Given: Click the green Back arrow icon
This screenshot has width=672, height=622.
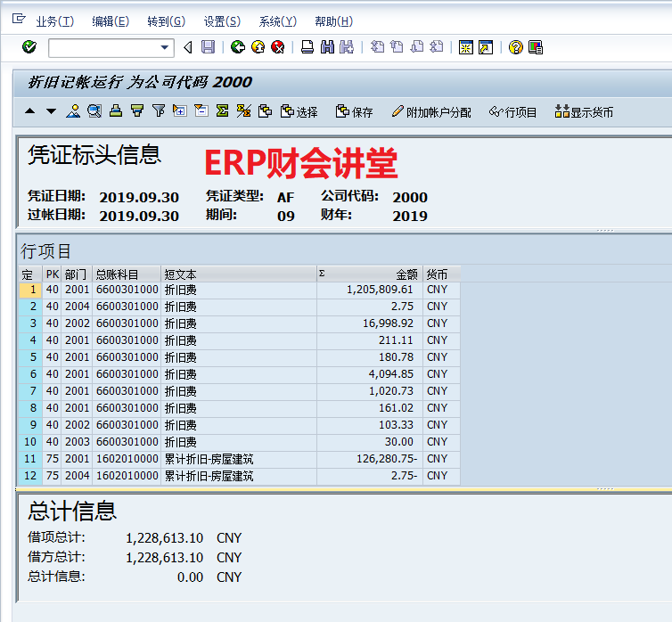Looking at the screenshot, I should pos(237,47).
